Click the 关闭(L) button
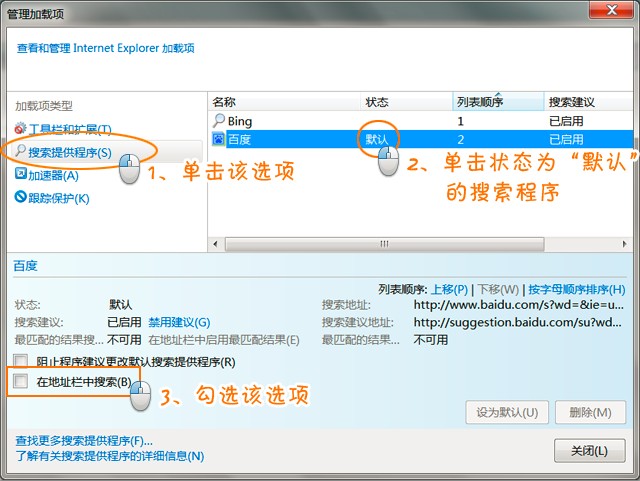Screen dimensions: 640x481 (x=589, y=451)
